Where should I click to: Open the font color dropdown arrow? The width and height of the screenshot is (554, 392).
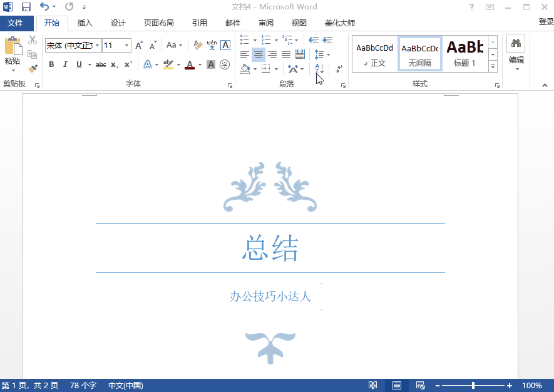tap(198, 64)
